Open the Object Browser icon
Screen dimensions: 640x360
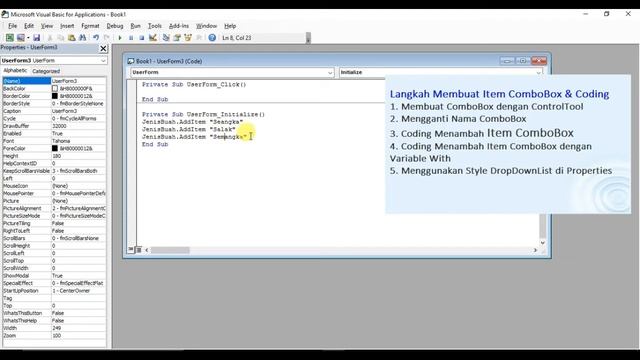pos(188,38)
